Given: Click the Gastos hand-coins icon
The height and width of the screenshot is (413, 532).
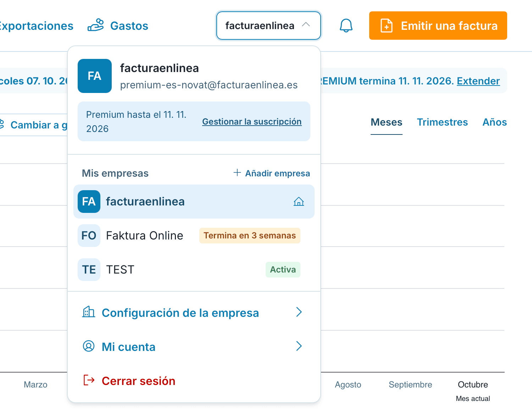Looking at the screenshot, I should tap(96, 25).
